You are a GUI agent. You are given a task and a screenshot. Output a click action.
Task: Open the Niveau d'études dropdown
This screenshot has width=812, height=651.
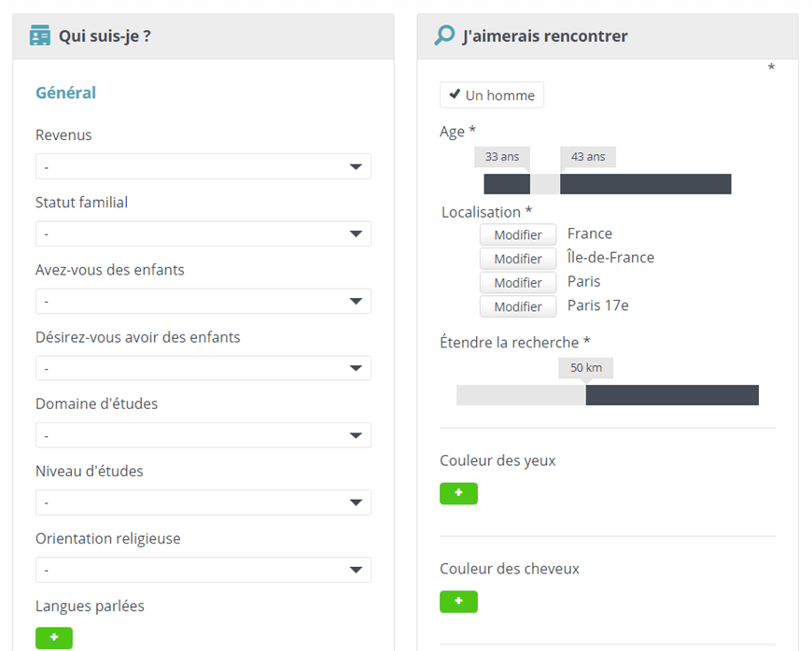click(x=203, y=502)
